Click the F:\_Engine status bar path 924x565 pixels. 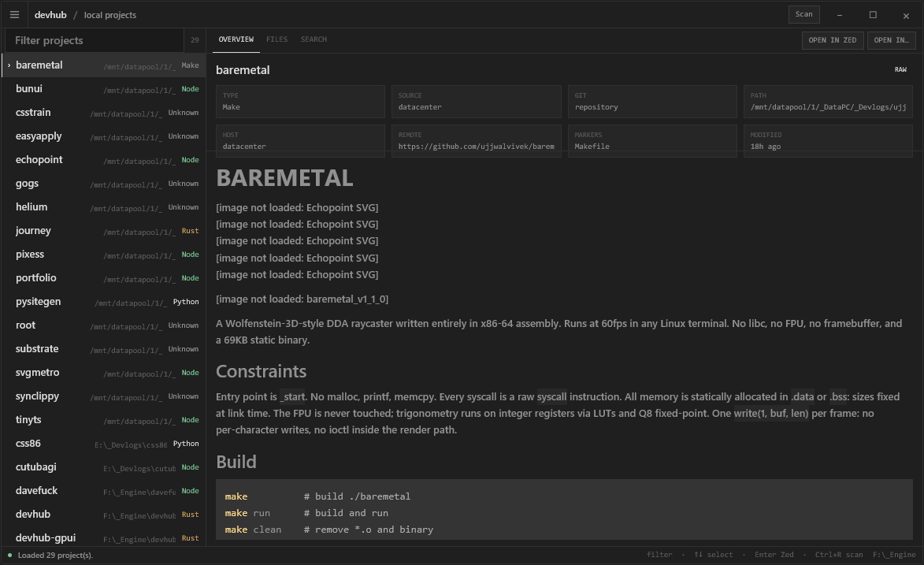point(894,555)
